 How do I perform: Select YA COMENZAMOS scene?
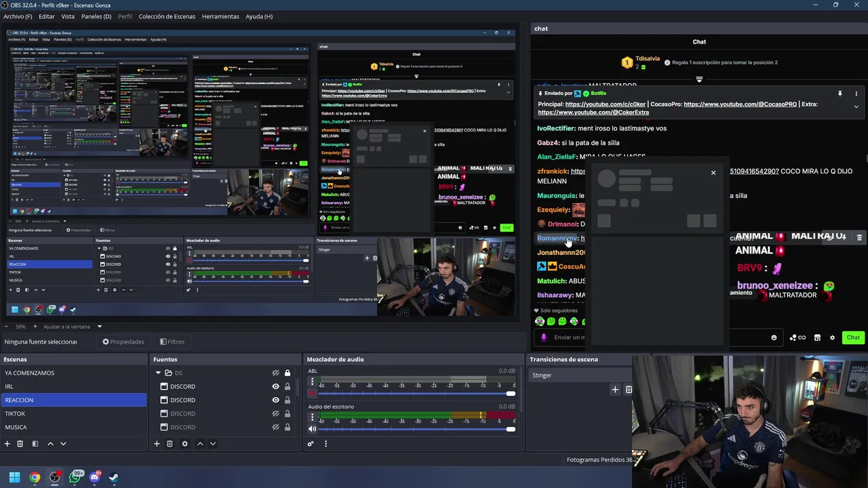73,373
